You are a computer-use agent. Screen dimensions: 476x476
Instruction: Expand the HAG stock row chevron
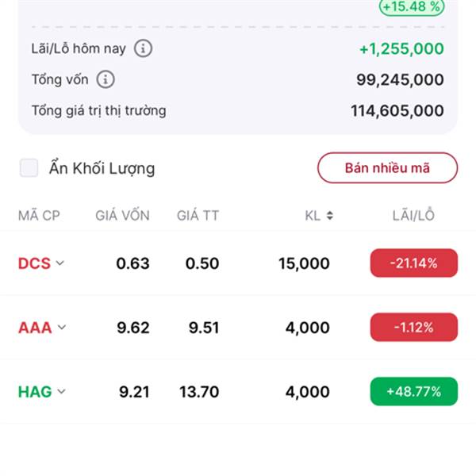tap(61, 391)
